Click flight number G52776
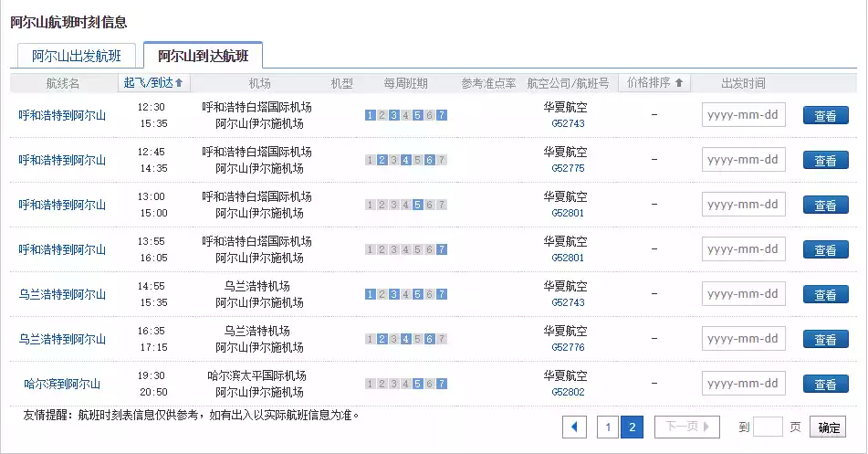This screenshot has height=454, width=868. [x=568, y=347]
